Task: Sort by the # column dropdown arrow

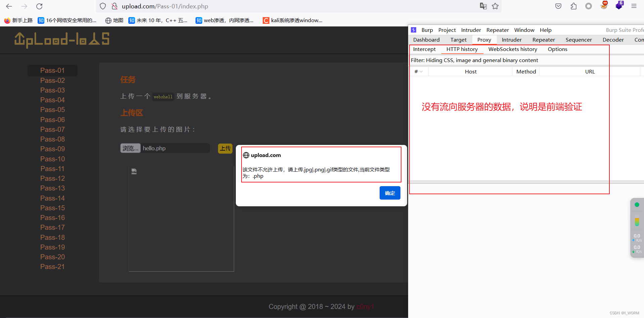Action: (x=421, y=71)
